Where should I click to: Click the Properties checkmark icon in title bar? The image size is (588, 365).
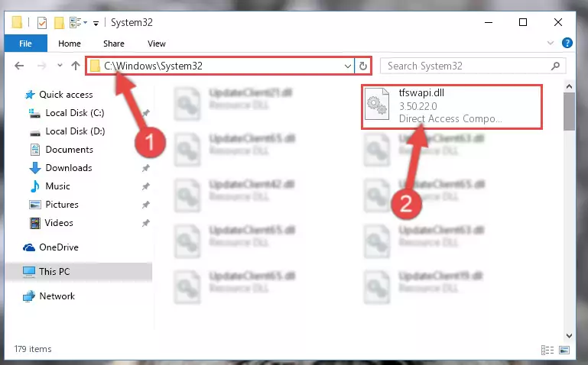42,23
